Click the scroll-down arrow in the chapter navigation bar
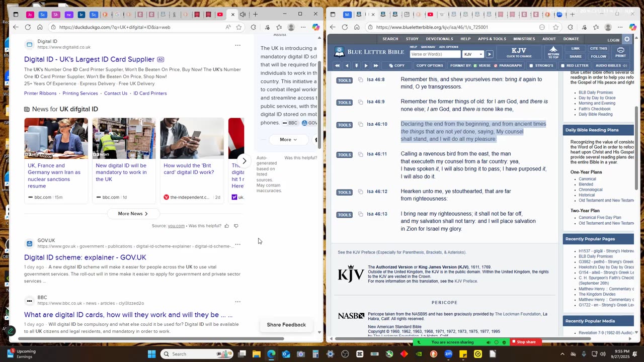 [356, 65]
